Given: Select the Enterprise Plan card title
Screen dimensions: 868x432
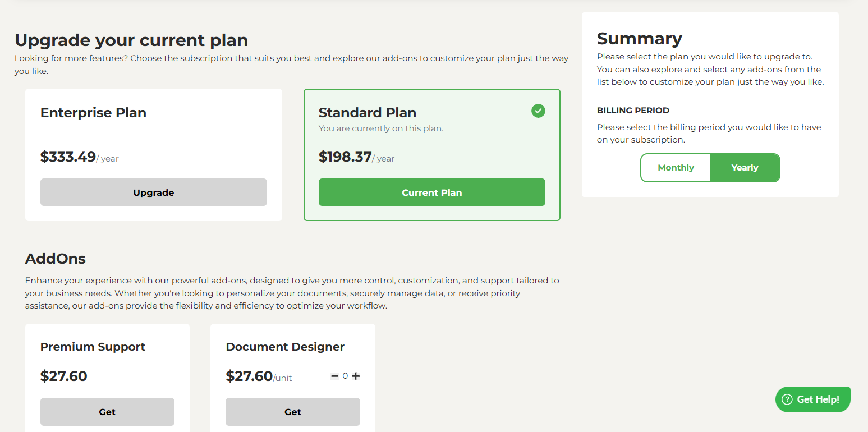Looking at the screenshot, I should point(93,113).
